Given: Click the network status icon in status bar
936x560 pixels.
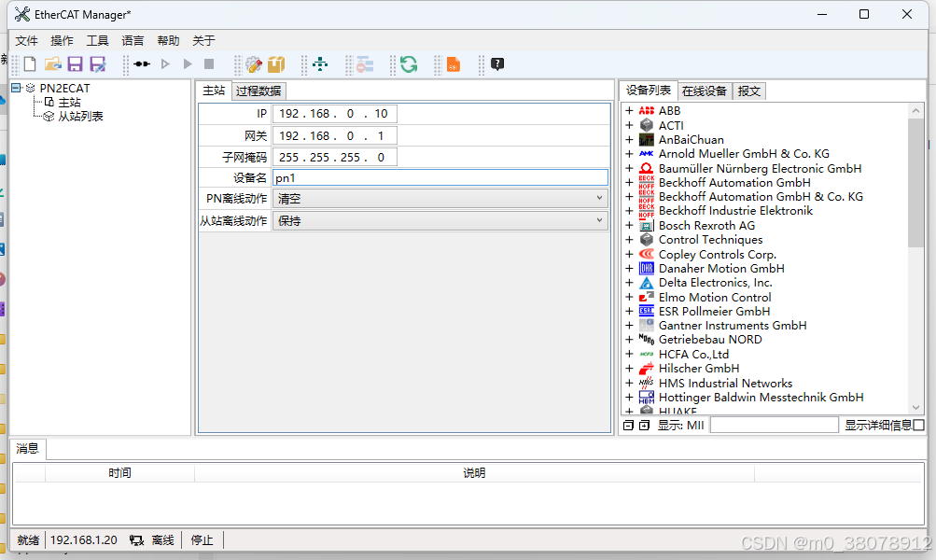Looking at the screenshot, I should pyautogui.click(x=136, y=540).
